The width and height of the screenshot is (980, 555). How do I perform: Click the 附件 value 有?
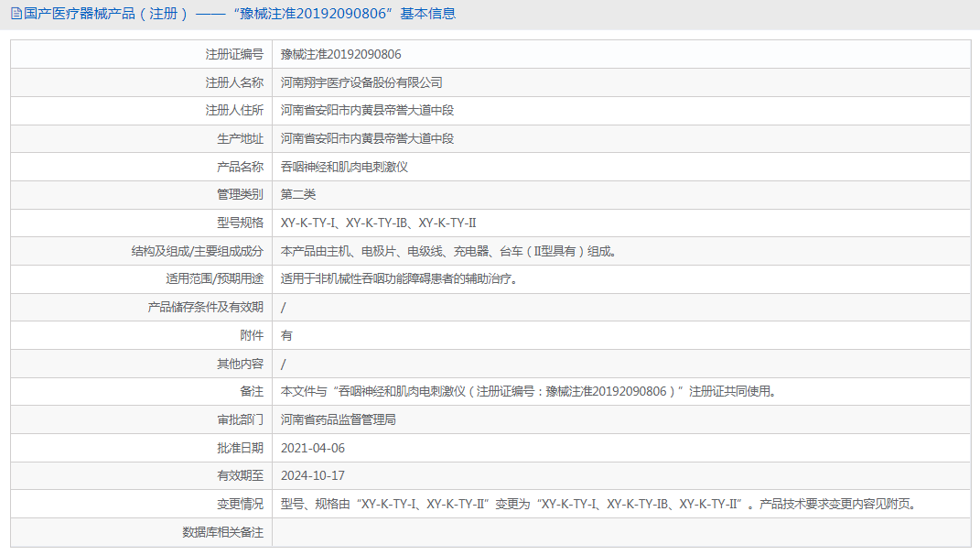(286, 336)
